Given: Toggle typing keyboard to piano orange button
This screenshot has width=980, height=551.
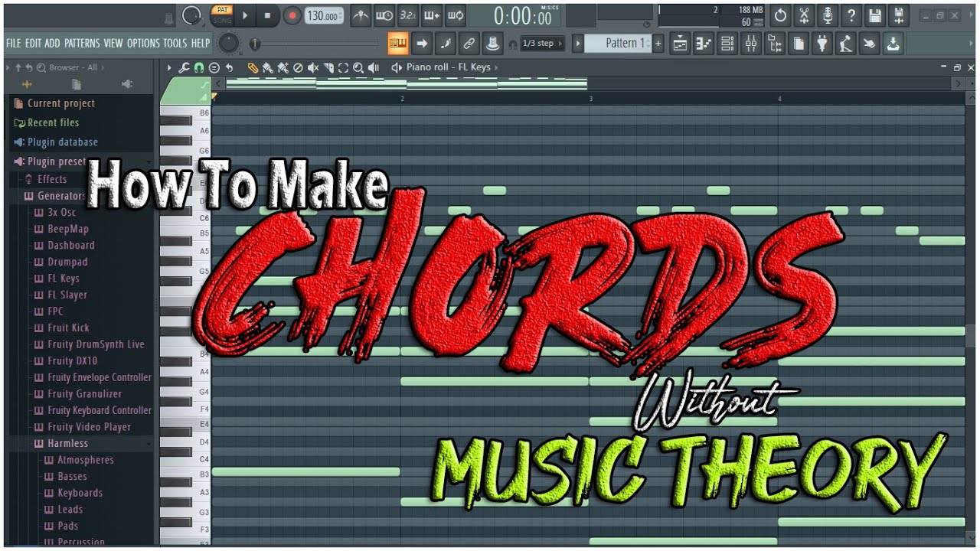Looking at the screenshot, I should 397,44.
